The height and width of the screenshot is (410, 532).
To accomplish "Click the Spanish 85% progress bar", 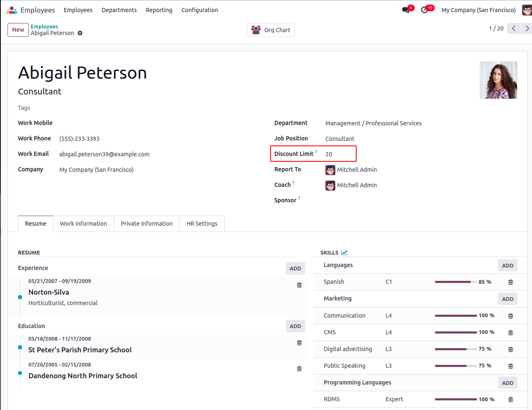I will (x=456, y=282).
